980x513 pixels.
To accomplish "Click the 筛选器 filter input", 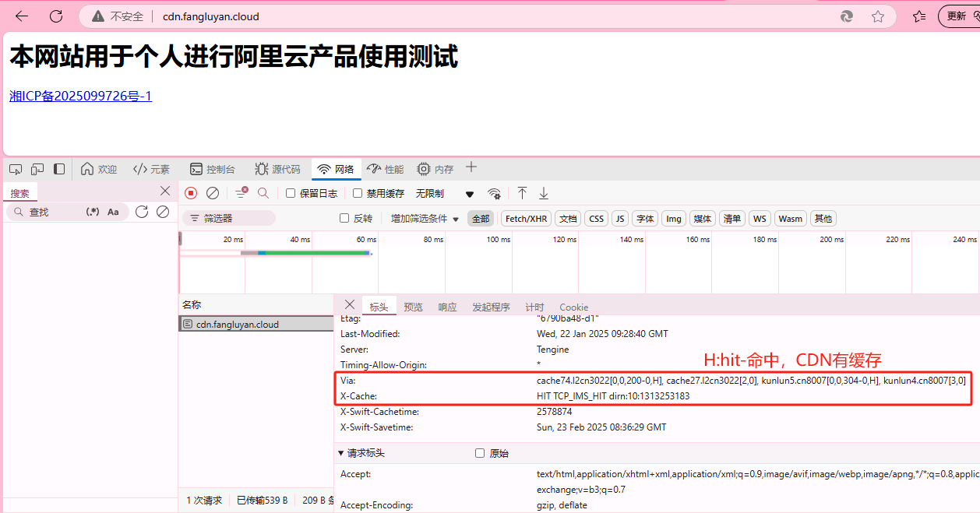I will point(229,219).
